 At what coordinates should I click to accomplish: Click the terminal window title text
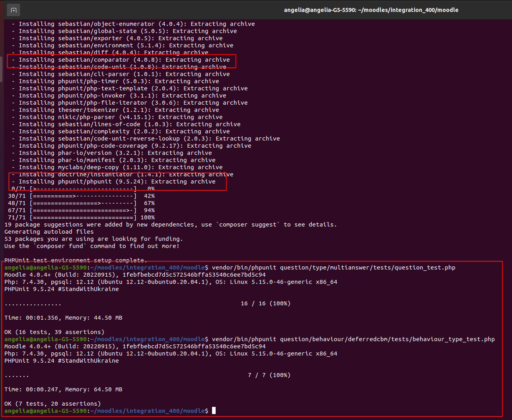coord(371,10)
